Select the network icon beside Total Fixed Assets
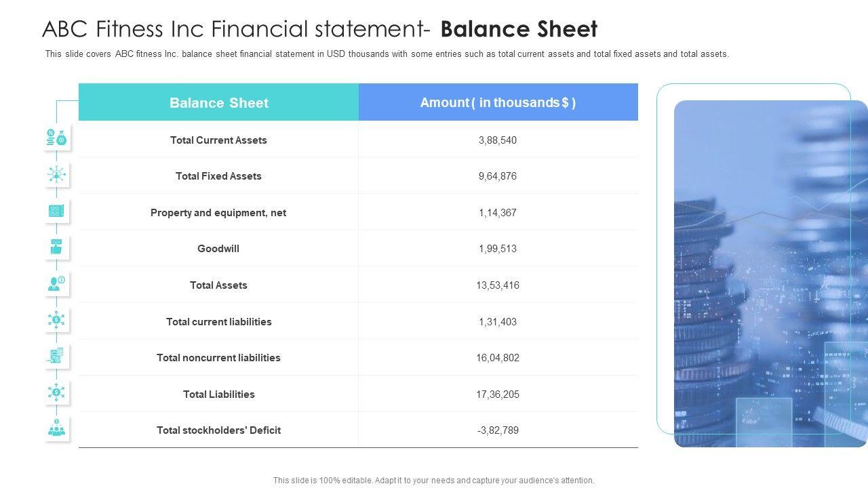This screenshot has width=868, height=488. click(x=56, y=175)
